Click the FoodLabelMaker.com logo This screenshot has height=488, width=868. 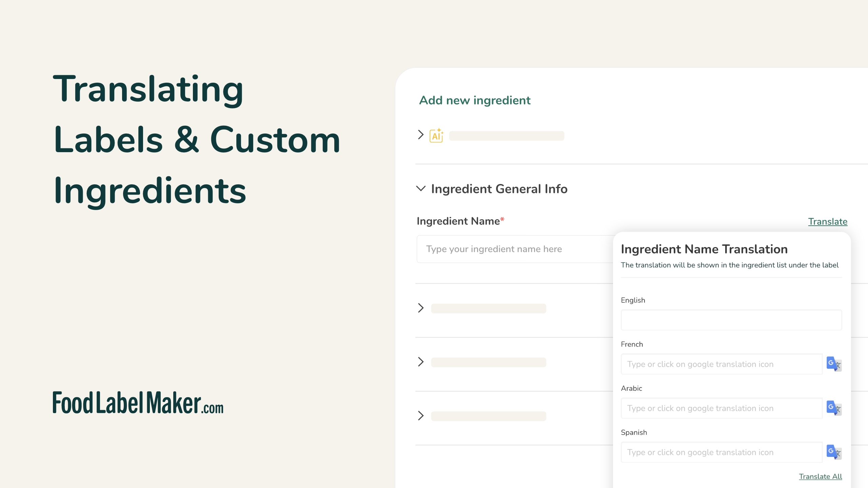(x=138, y=403)
